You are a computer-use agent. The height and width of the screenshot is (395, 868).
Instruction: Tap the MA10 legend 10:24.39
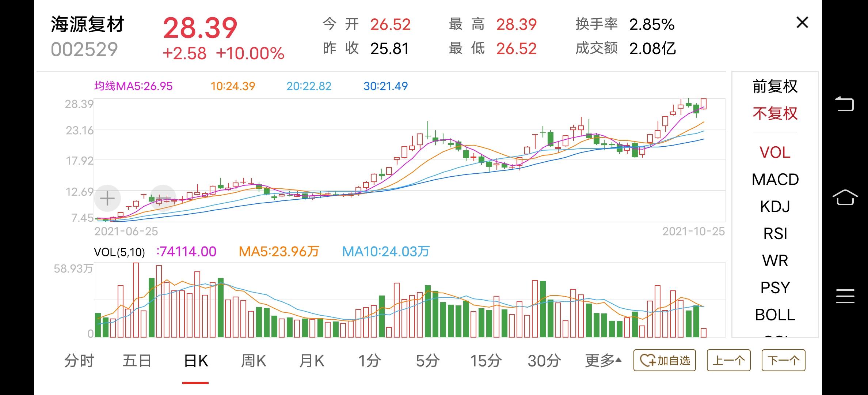[x=233, y=86]
